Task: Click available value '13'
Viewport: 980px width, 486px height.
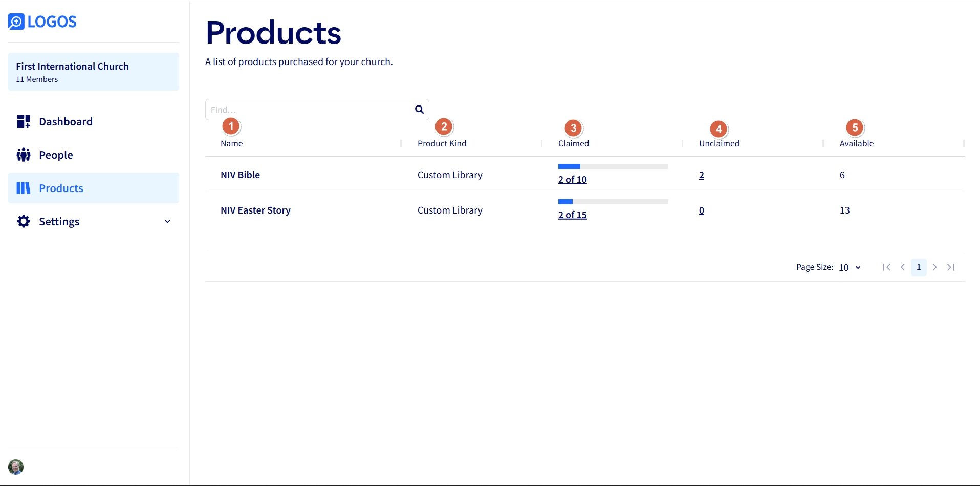Action: pos(845,210)
